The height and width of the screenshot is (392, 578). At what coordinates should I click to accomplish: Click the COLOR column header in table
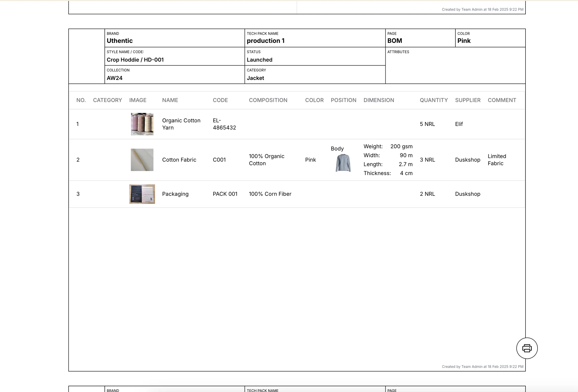(x=314, y=100)
